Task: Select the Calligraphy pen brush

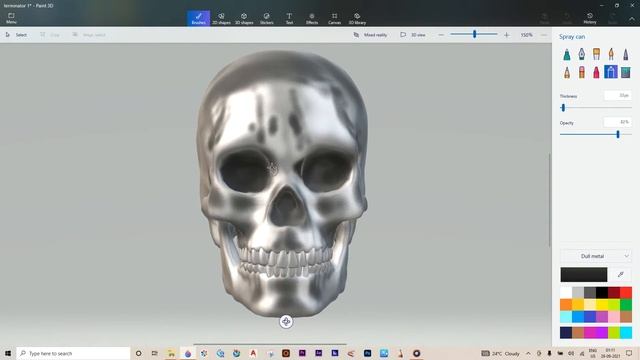Action: coord(582,54)
